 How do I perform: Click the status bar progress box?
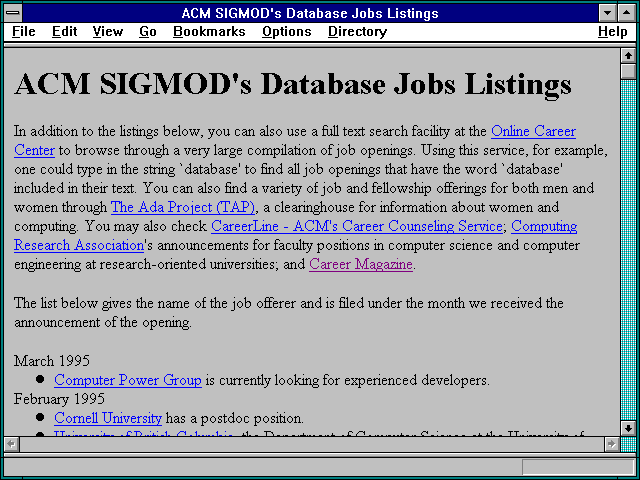[x=578, y=467]
